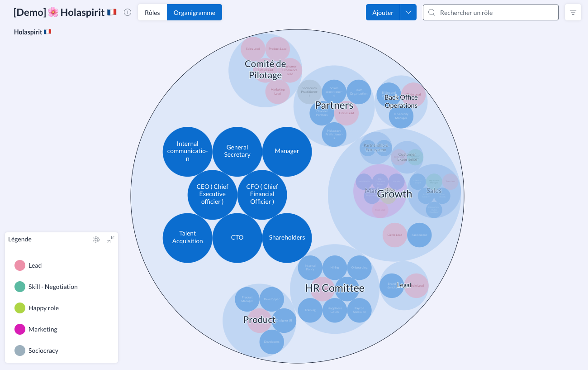Image resolution: width=588 pixels, height=370 pixels.
Task: Open the Developper role circle
Action: click(272, 299)
